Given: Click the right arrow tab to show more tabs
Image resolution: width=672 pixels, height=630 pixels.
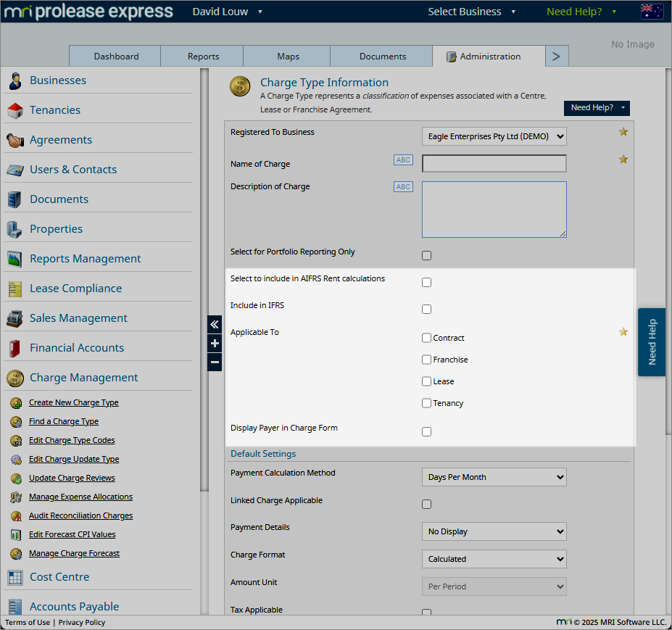Looking at the screenshot, I should pyautogui.click(x=557, y=56).
